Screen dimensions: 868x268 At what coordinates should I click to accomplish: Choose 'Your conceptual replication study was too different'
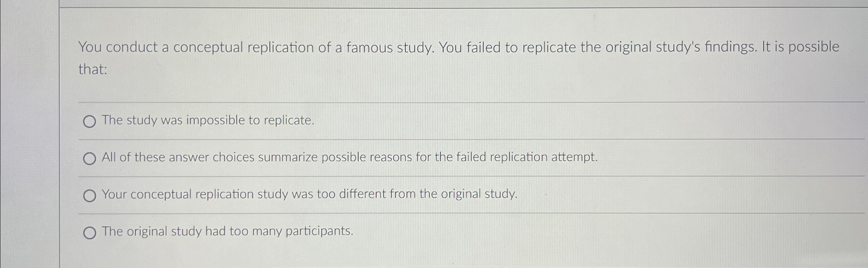90,195
